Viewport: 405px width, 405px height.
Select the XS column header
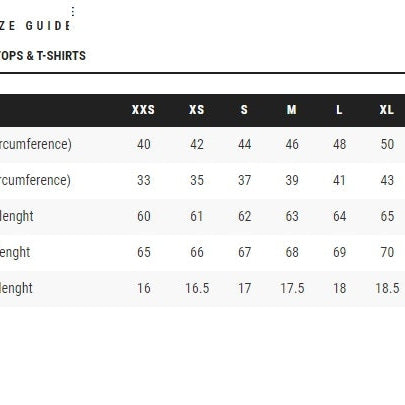pyautogui.click(x=197, y=110)
